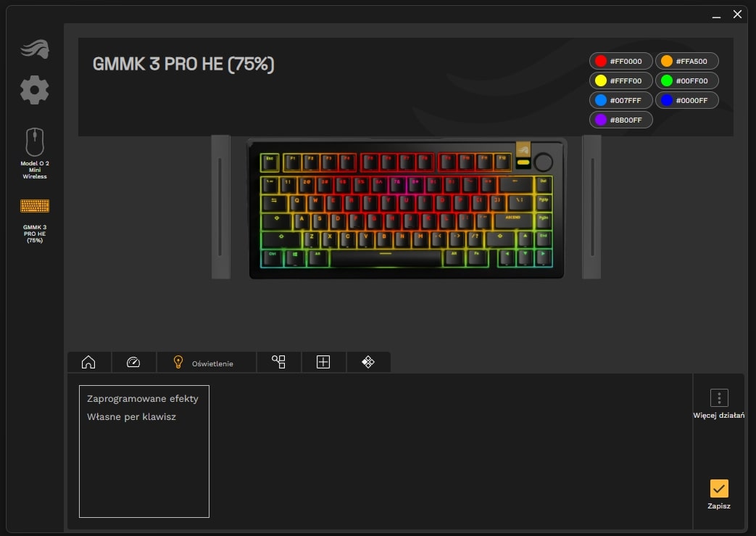
Task: Select the down arrow key on the keyboard
Action: [x=525, y=257]
